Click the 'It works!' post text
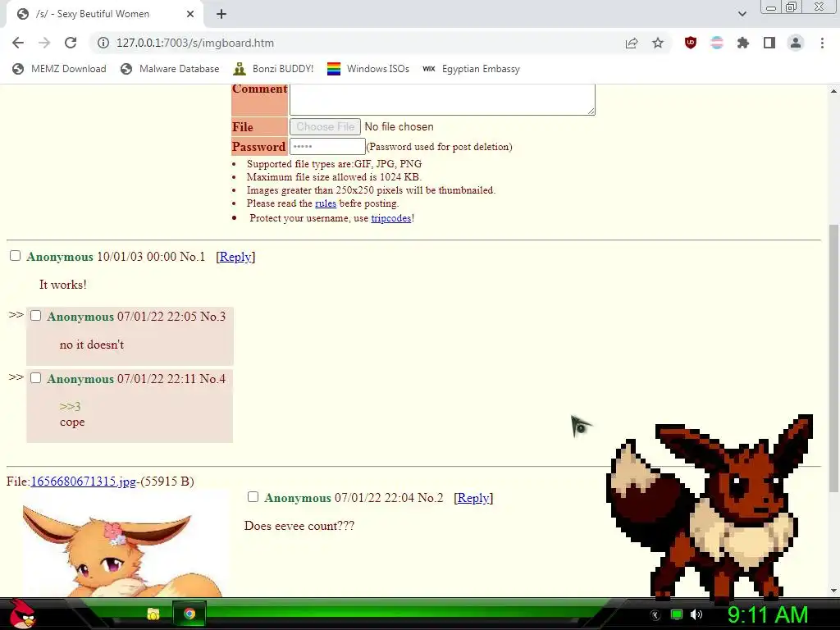 62,285
